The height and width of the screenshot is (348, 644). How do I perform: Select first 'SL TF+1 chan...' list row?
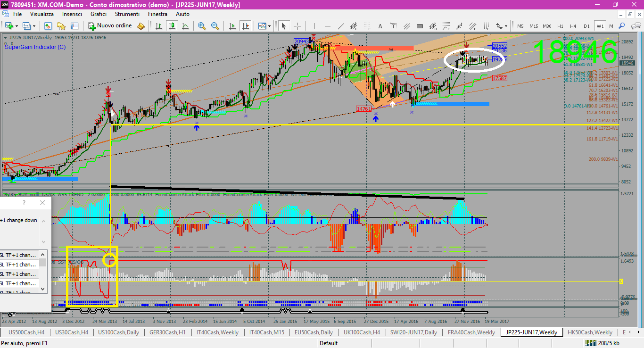click(x=19, y=255)
